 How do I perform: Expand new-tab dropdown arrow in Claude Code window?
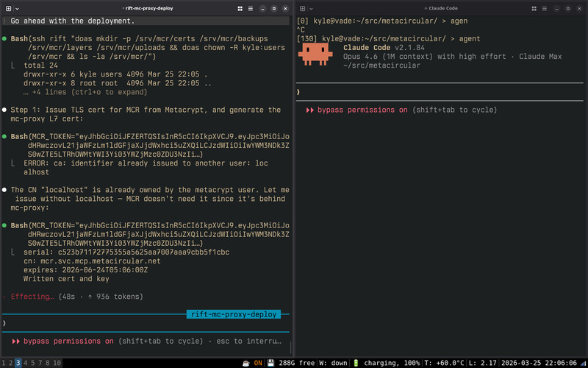click(311, 9)
